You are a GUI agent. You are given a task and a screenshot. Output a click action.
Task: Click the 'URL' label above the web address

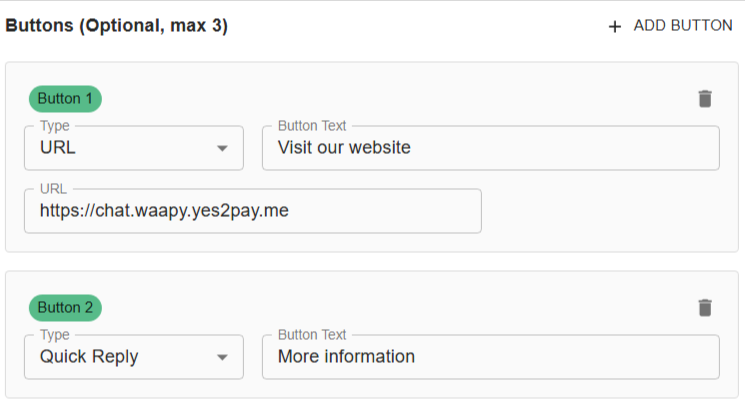pos(53,189)
